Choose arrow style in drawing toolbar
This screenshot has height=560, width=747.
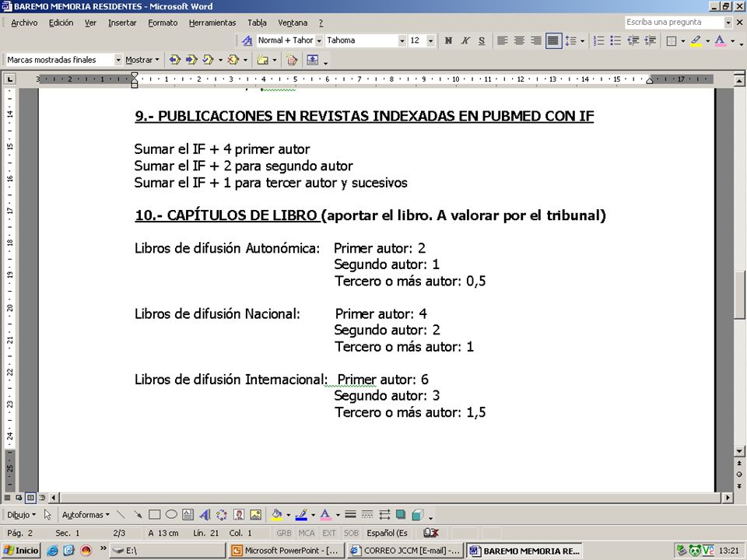tap(384, 515)
